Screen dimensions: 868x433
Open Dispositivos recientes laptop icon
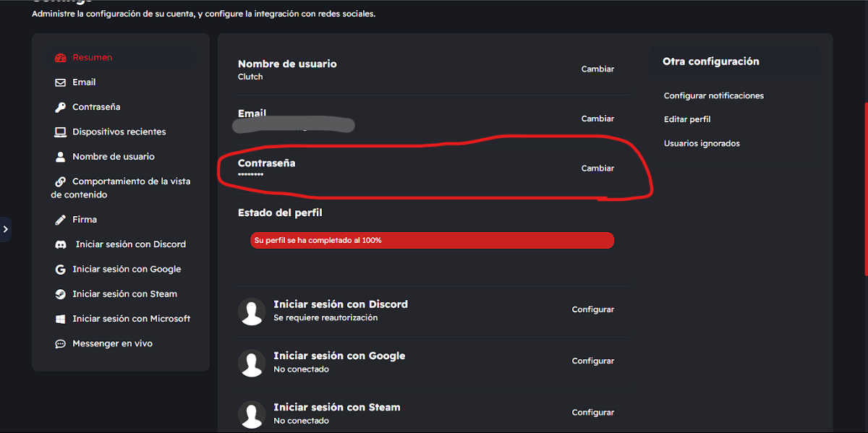[61, 132]
